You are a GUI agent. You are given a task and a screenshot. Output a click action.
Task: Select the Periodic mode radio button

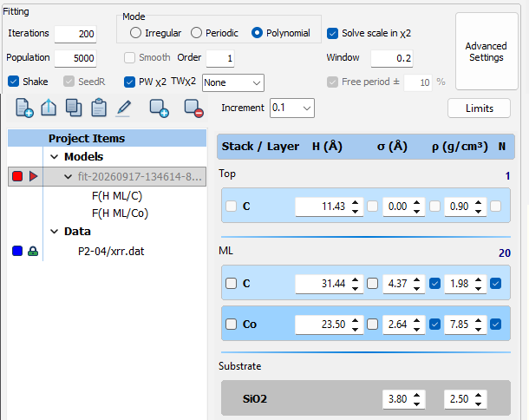tap(196, 33)
